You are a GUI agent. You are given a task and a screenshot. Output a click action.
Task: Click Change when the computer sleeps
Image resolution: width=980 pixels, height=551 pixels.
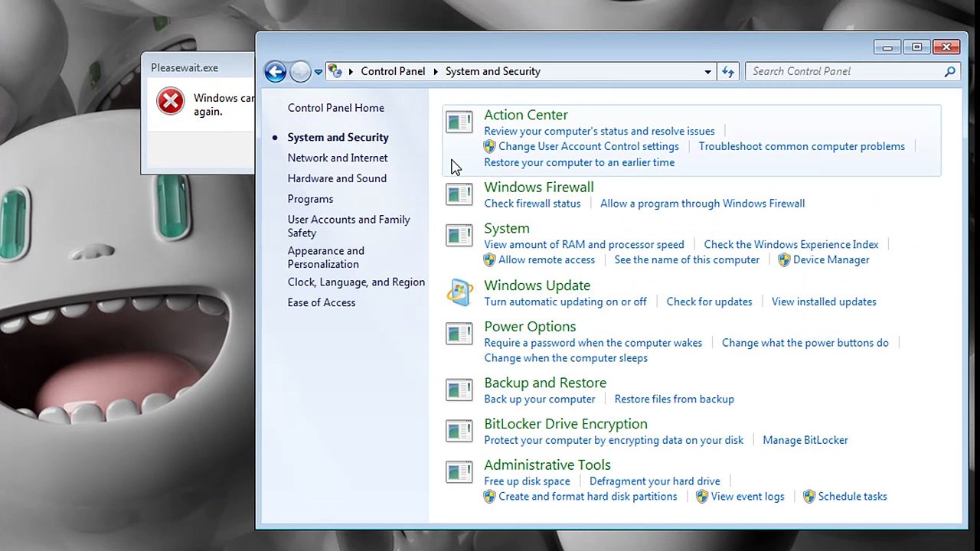click(566, 358)
